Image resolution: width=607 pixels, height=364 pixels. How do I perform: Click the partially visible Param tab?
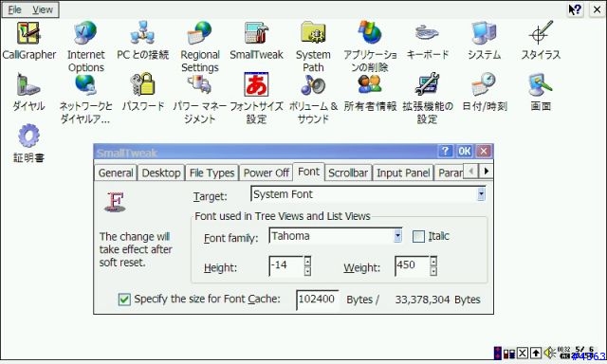[x=449, y=173]
